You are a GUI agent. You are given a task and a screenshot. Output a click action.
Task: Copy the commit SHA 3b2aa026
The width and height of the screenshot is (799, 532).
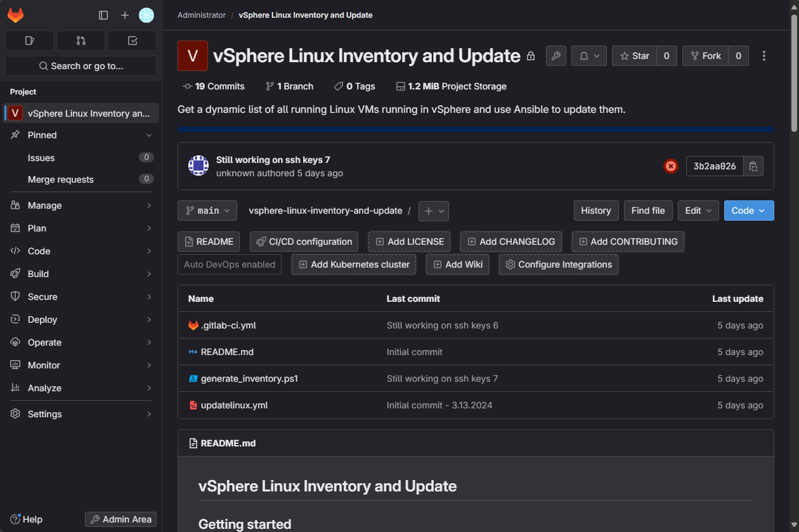pos(753,166)
